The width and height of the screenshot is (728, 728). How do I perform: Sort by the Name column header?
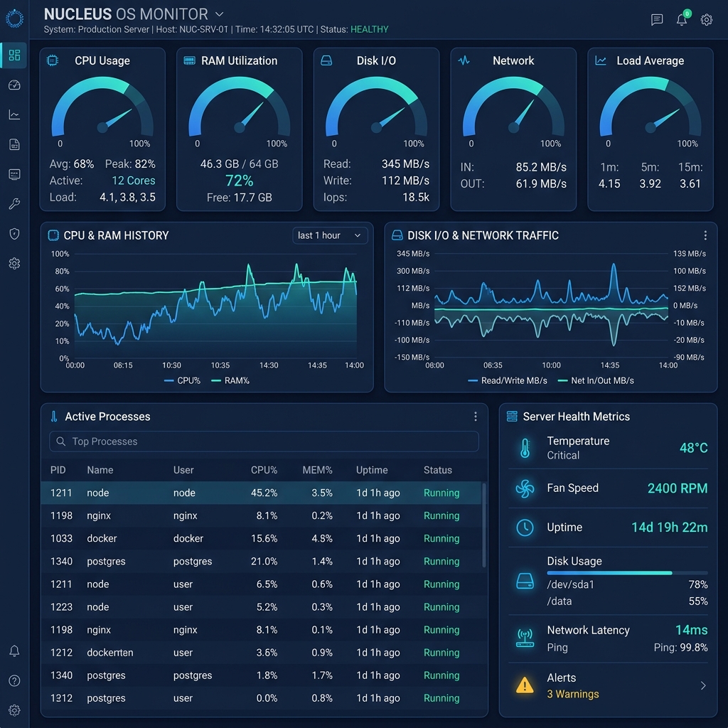click(x=100, y=470)
